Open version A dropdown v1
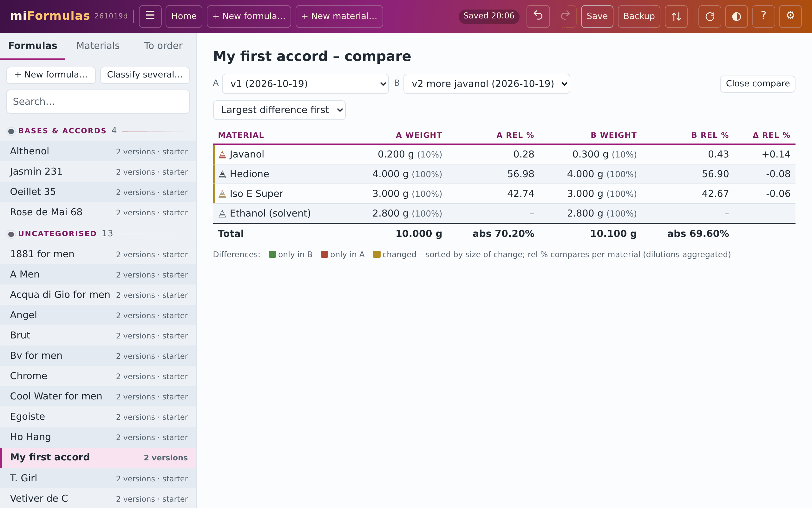 (x=305, y=84)
